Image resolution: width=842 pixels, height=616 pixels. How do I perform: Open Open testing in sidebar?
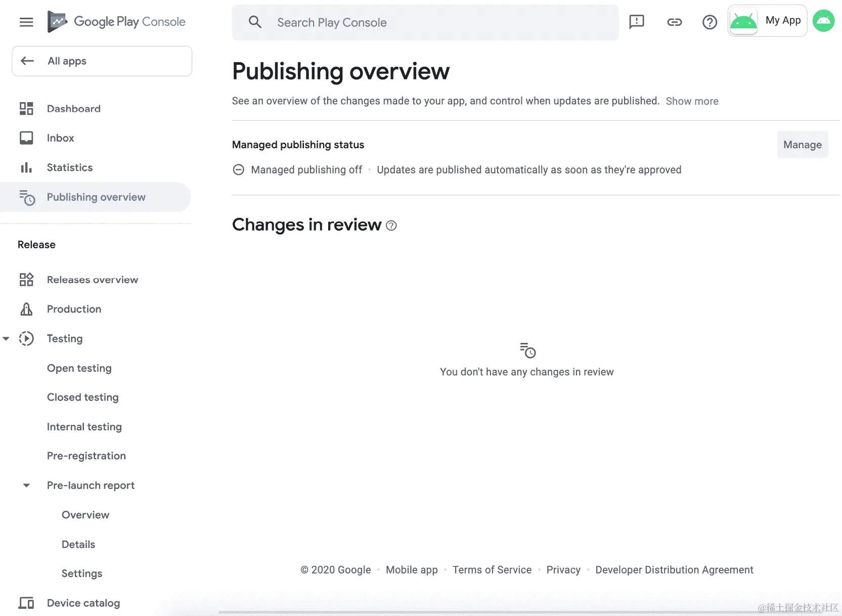point(79,368)
